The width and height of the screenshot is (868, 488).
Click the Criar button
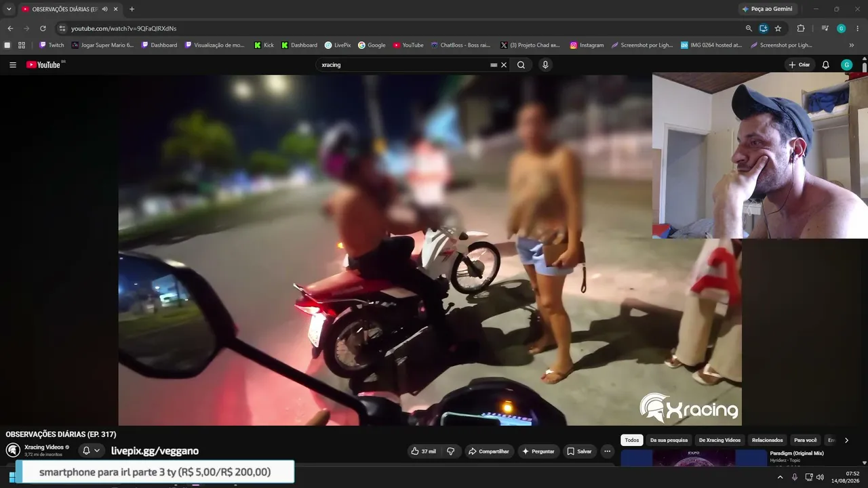coord(800,65)
